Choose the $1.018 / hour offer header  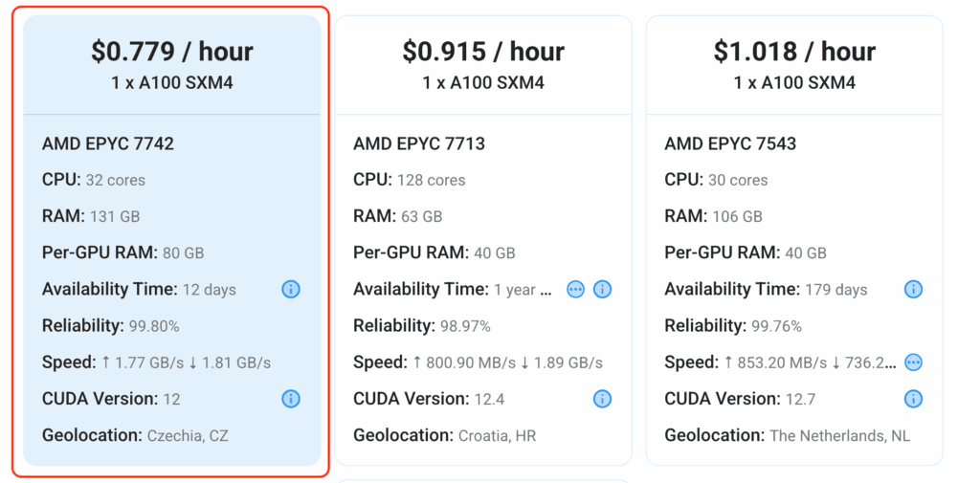coord(794,52)
